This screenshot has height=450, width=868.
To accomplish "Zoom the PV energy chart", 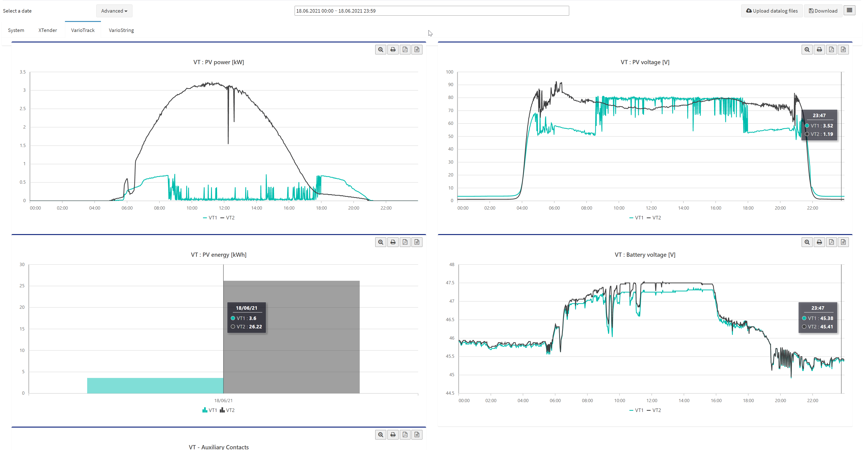I will tap(381, 242).
